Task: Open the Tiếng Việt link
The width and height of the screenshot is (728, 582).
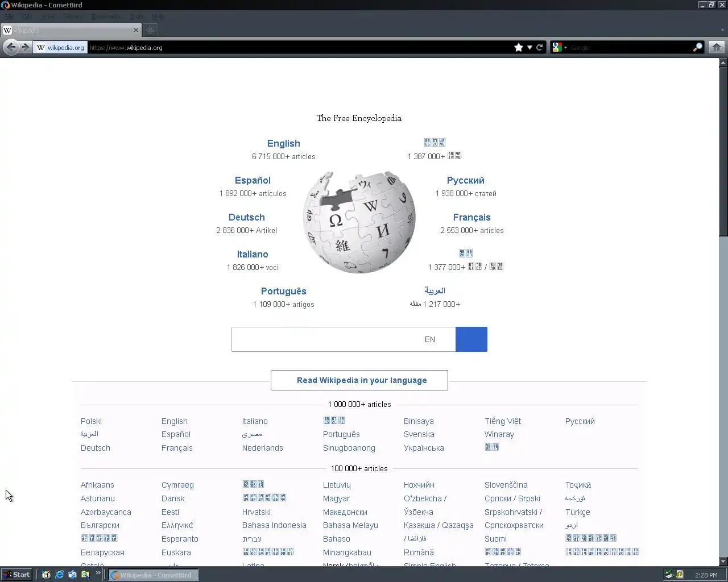Action: (503, 421)
